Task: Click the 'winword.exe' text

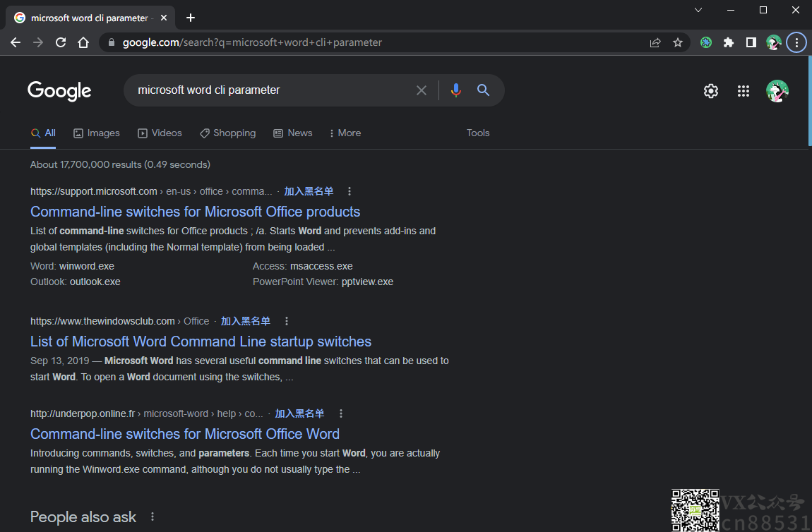Action: [x=86, y=266]
